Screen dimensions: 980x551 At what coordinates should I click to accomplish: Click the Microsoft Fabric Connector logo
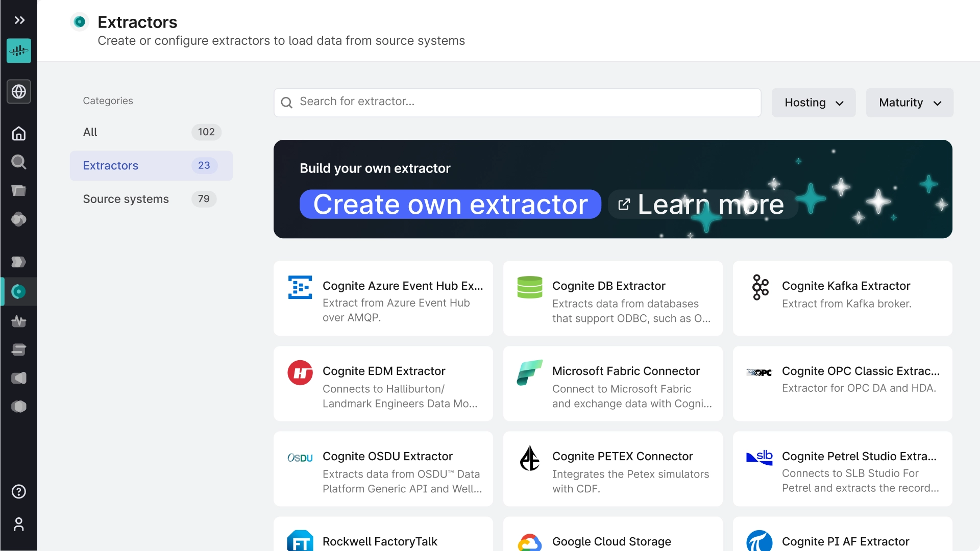click(x=530, y=372)
